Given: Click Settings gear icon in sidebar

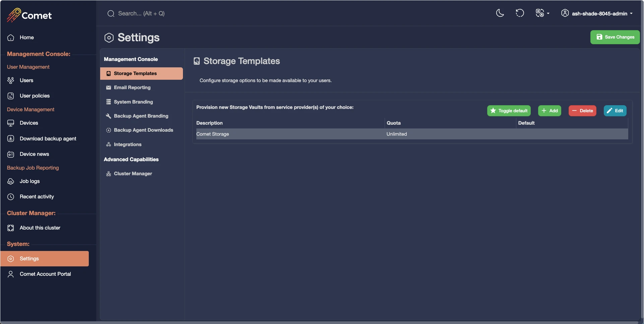Looking at the screenshot, I should click(11, 259).
